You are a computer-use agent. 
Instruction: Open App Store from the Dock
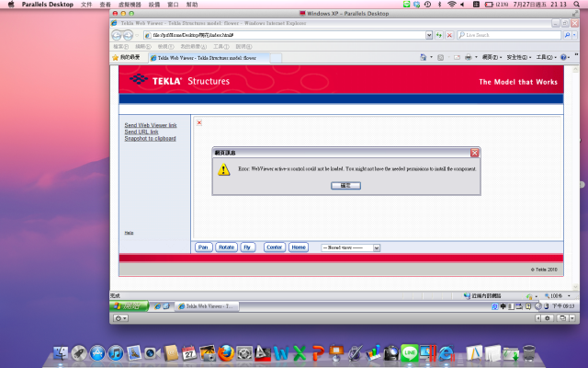click(97, 353)
